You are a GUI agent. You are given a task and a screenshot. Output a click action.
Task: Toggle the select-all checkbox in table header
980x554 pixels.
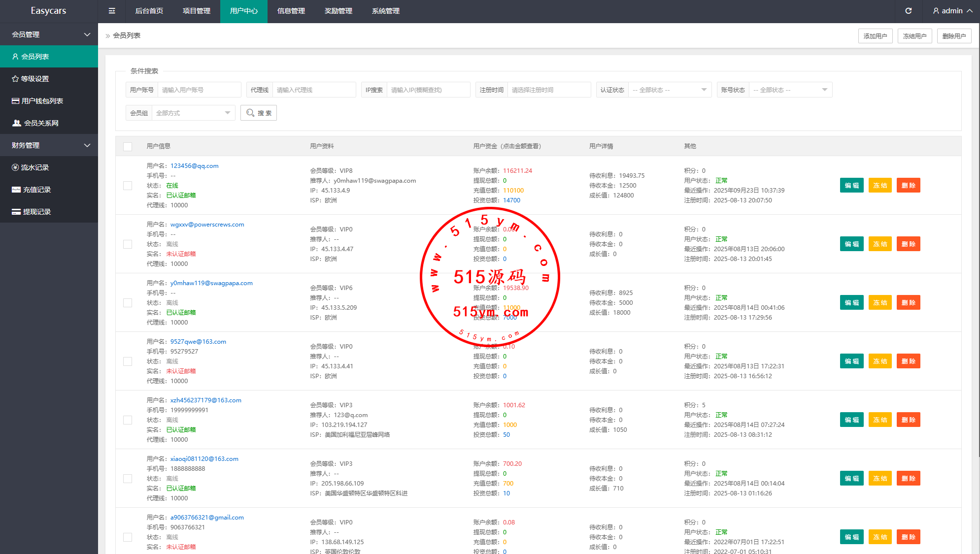[x=128, y=146]
